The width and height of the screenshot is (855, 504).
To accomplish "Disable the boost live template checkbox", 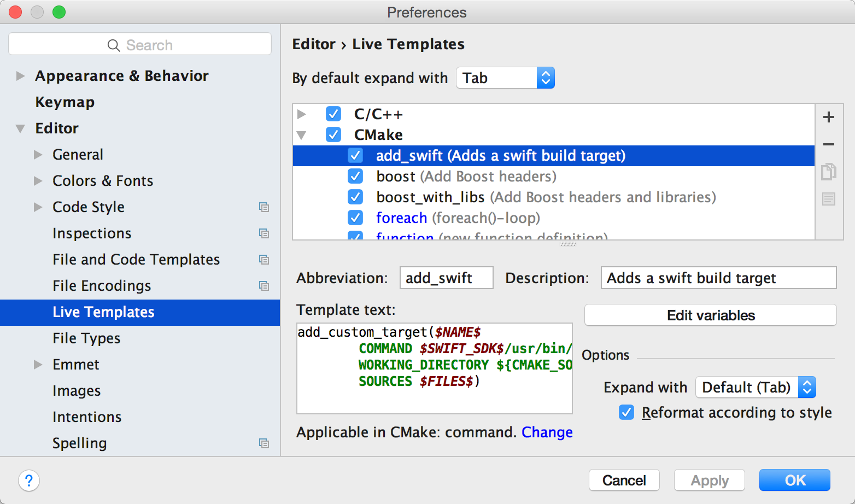I will (x=355, y=177).
